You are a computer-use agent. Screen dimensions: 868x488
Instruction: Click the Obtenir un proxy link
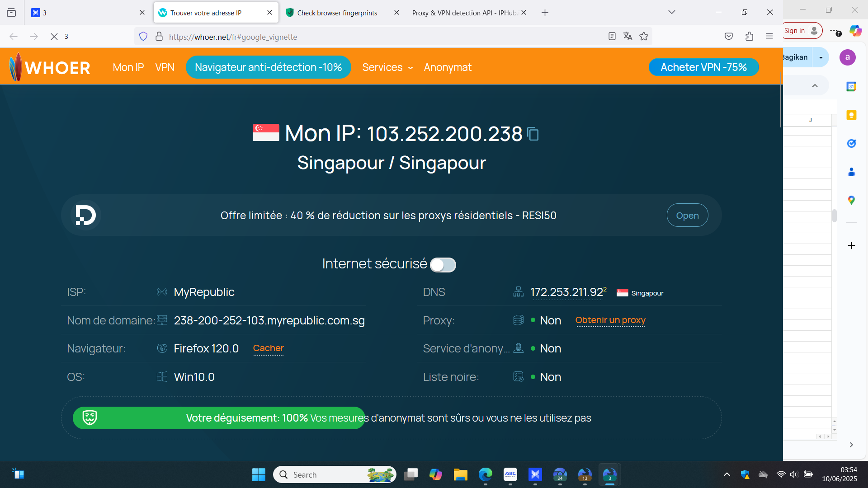pyautogui.click(x=610, y=320)
